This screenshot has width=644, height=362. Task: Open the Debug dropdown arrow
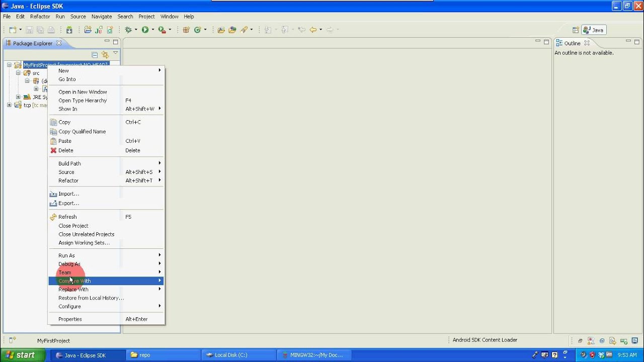[x=136, y=30]
